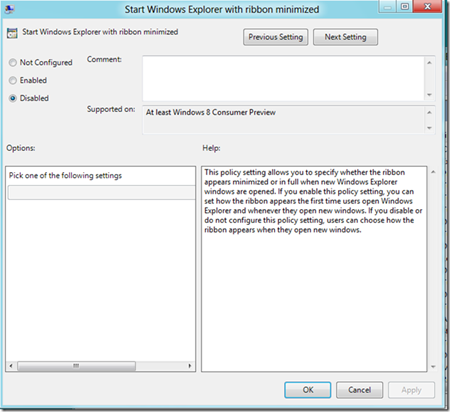Click the maximize window button

[x=405, y=6]
